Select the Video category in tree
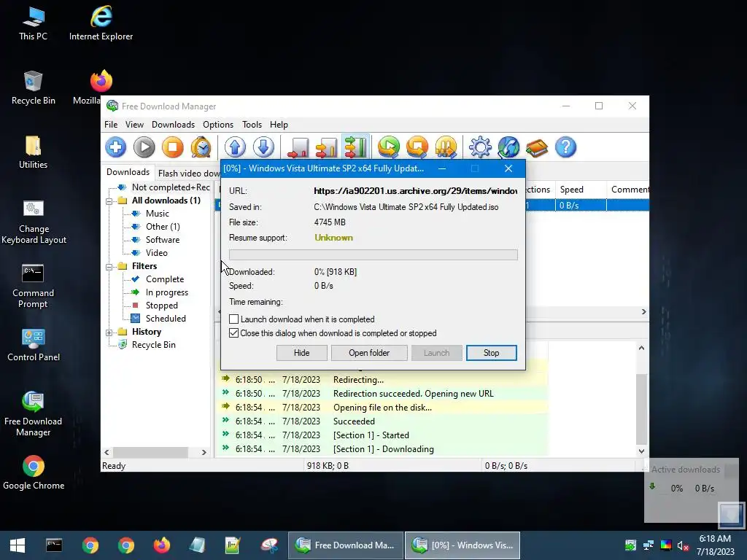 point(156,253)
